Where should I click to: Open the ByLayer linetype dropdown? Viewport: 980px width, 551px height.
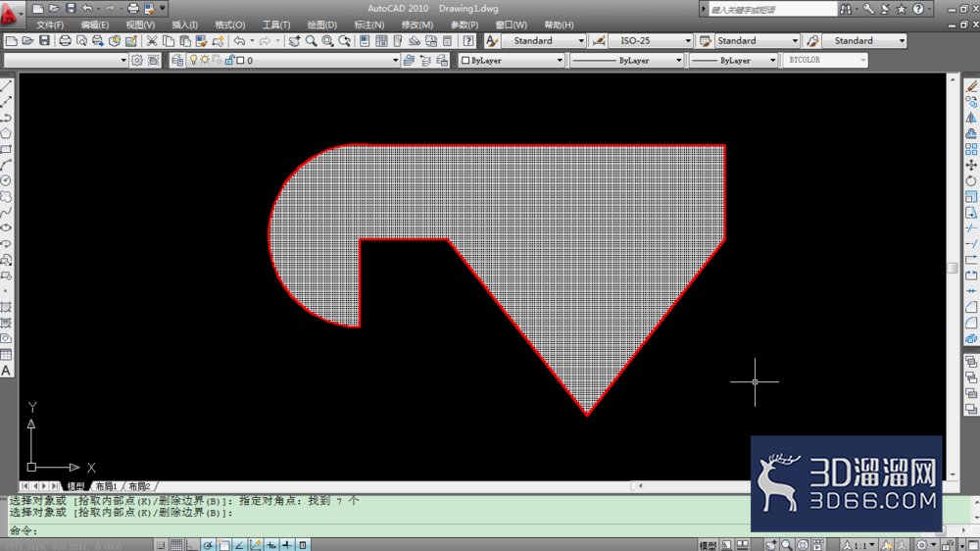pyautogui.click(x=678, y=60)
